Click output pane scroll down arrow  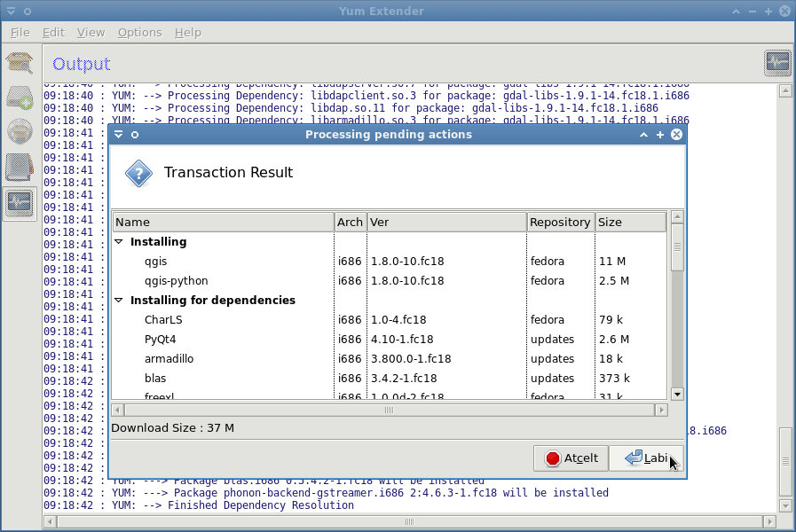tap(785, 505)
